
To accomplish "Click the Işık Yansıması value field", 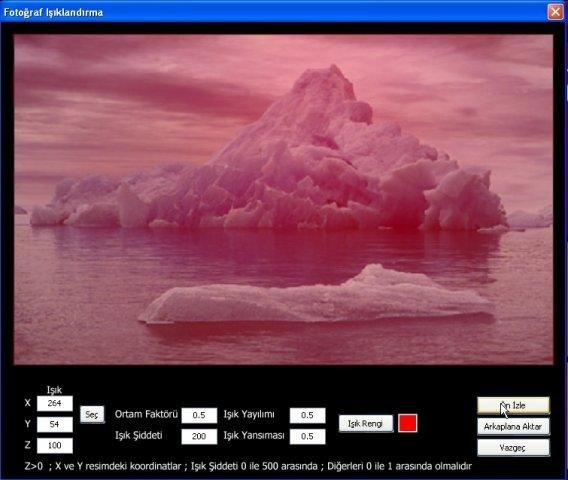I will coord(308,437).
